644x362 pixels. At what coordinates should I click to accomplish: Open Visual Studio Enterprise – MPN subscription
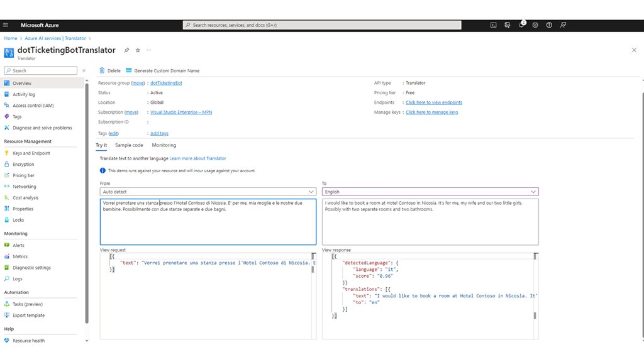click(181, 112)
